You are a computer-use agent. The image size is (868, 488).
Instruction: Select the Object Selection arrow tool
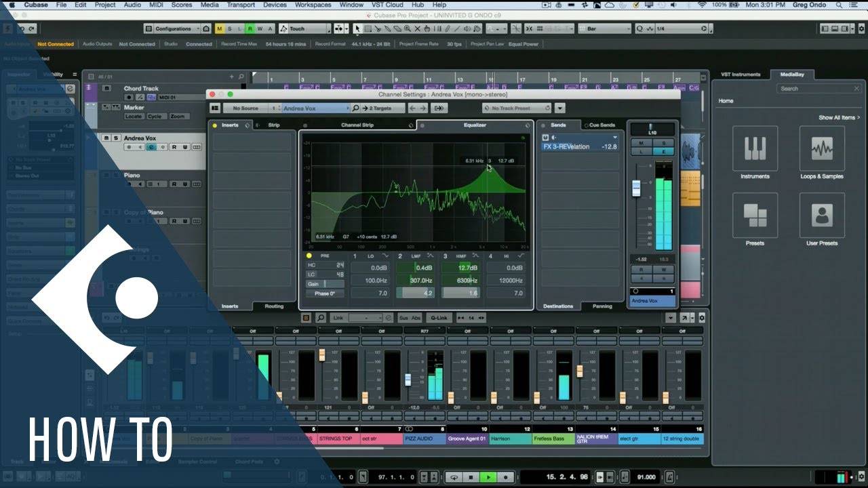[x=357, y=28]
